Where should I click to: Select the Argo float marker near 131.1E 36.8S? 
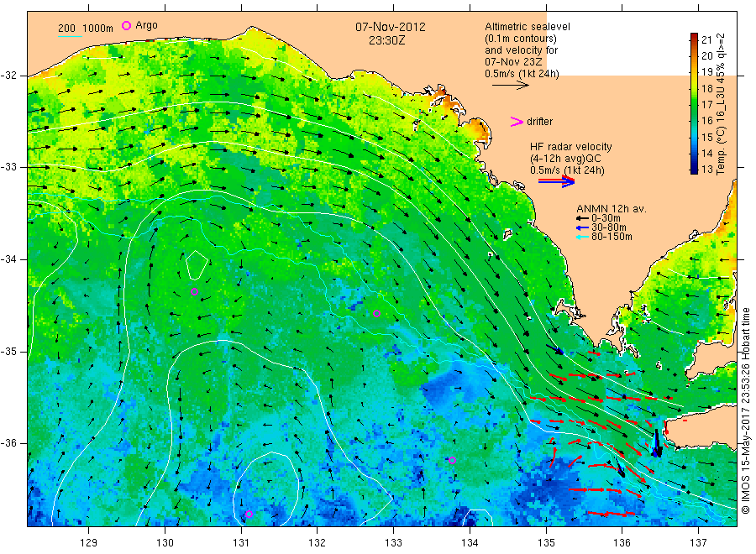249,514
